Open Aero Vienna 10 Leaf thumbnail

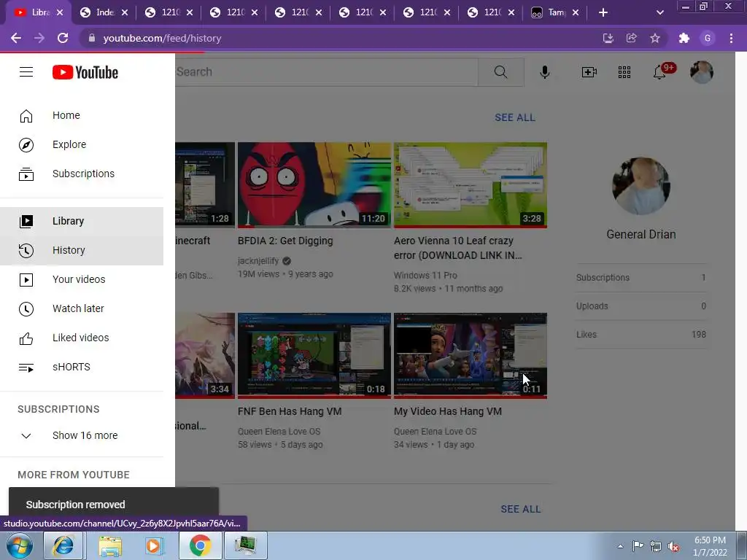tap(471, 184)
